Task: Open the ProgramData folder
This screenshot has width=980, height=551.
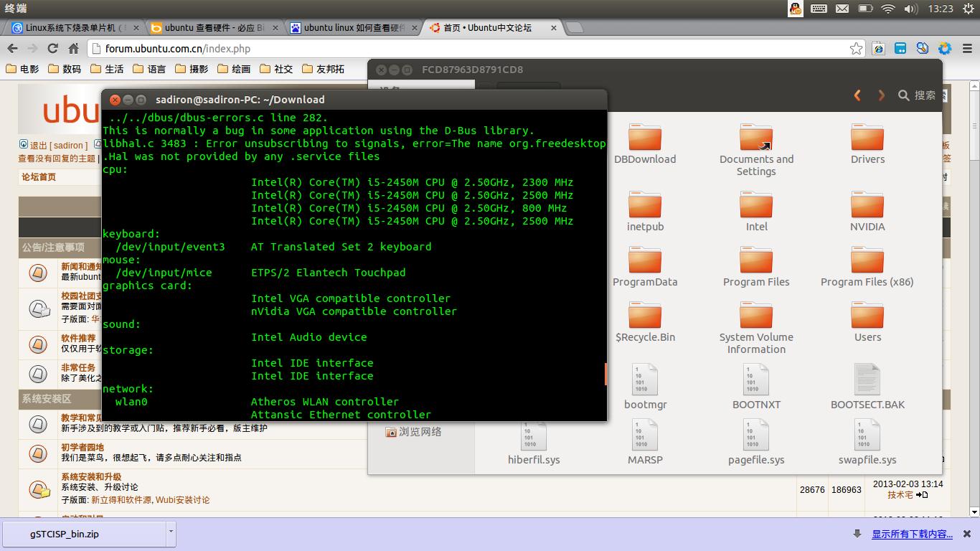Action: 644,267
